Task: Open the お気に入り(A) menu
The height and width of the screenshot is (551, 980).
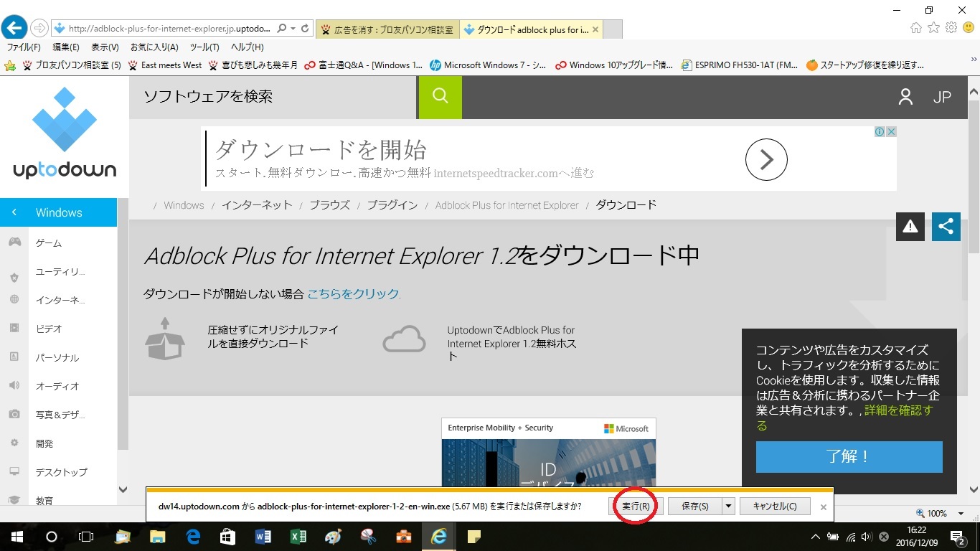Action: pyautogui.click(x=154, y=47)
